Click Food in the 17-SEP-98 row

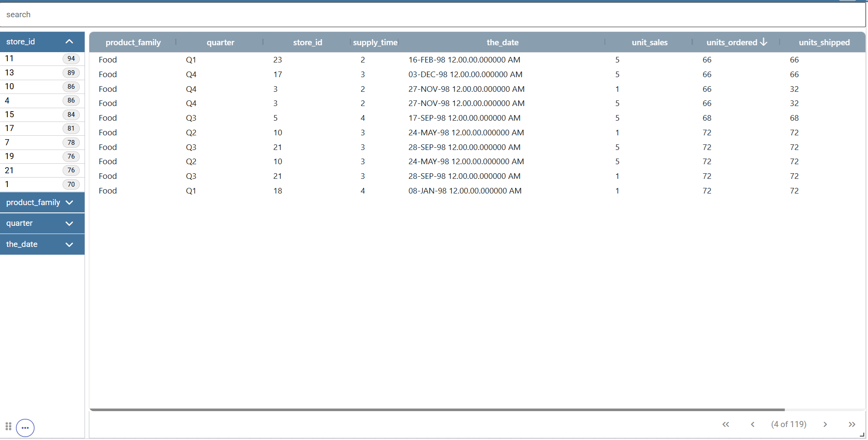108,118
